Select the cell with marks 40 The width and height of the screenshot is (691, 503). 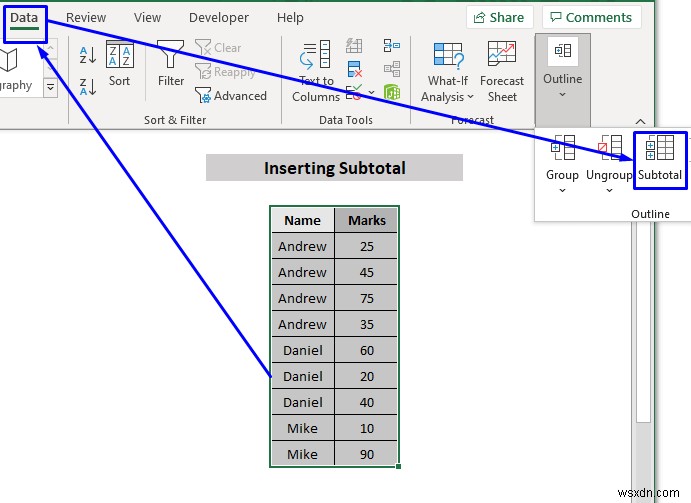tap(366, 402)
